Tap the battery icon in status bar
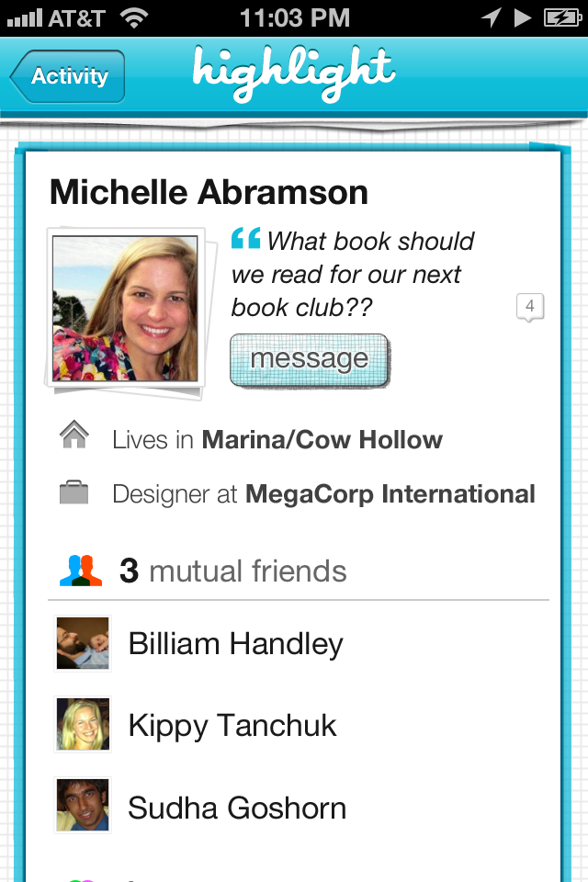 (x=560, y=17)
